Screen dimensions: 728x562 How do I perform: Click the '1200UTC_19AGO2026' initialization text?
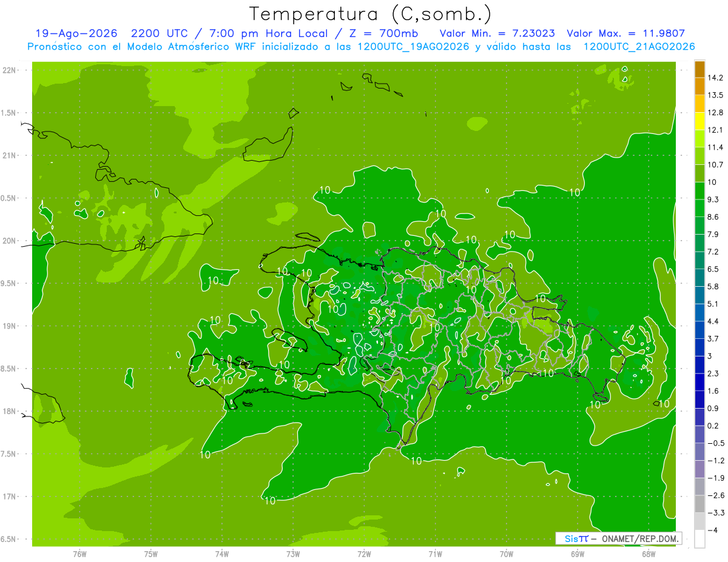point(413,47)
